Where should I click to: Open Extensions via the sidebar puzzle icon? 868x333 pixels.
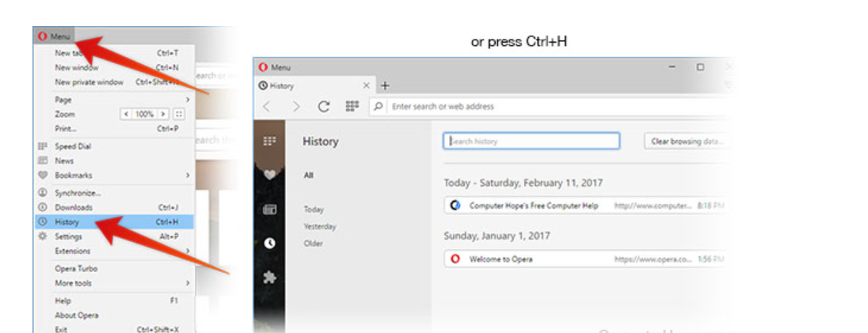[x=269, y=278]
